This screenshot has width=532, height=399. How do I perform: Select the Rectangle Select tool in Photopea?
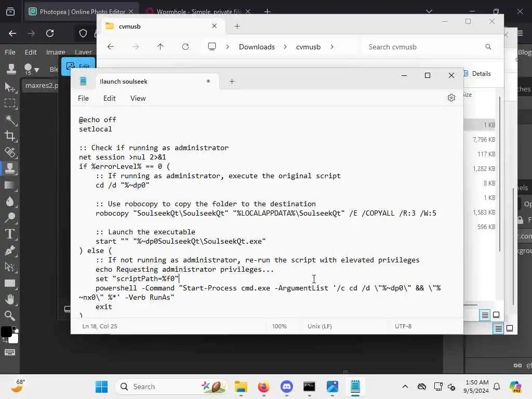click(x=10, y=103)
